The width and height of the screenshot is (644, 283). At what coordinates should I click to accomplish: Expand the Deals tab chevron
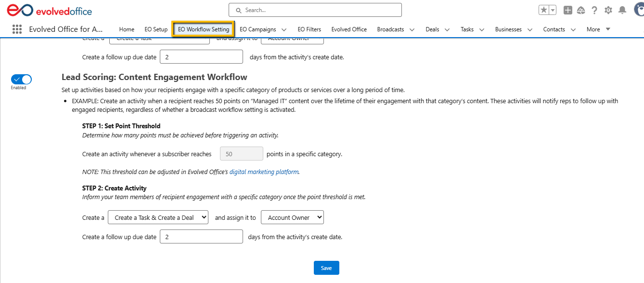(447, 29)
